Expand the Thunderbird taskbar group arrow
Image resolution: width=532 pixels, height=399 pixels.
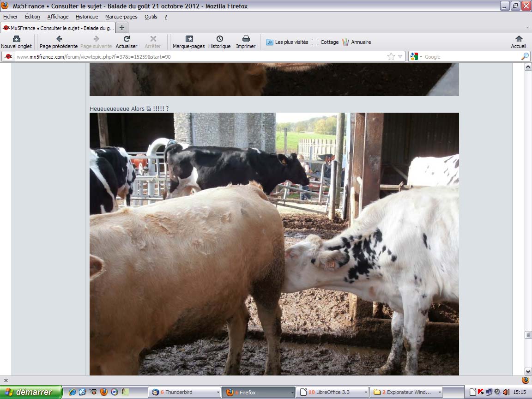point(218,393)
